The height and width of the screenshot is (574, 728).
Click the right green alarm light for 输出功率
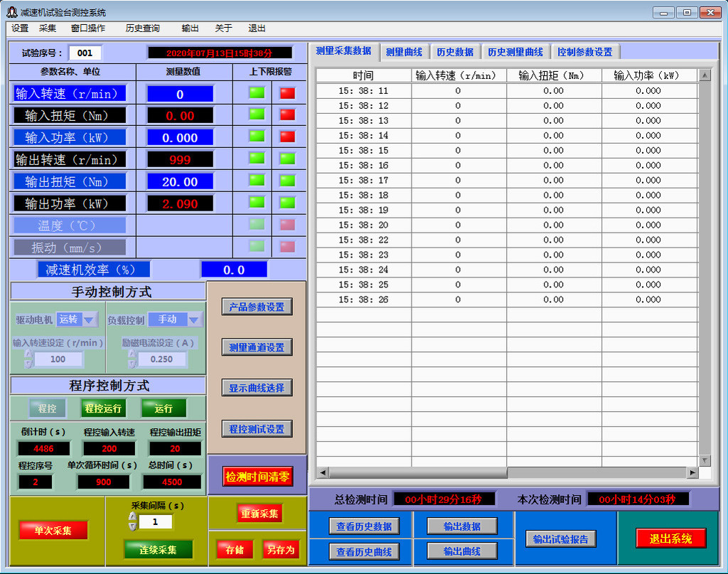287,202
